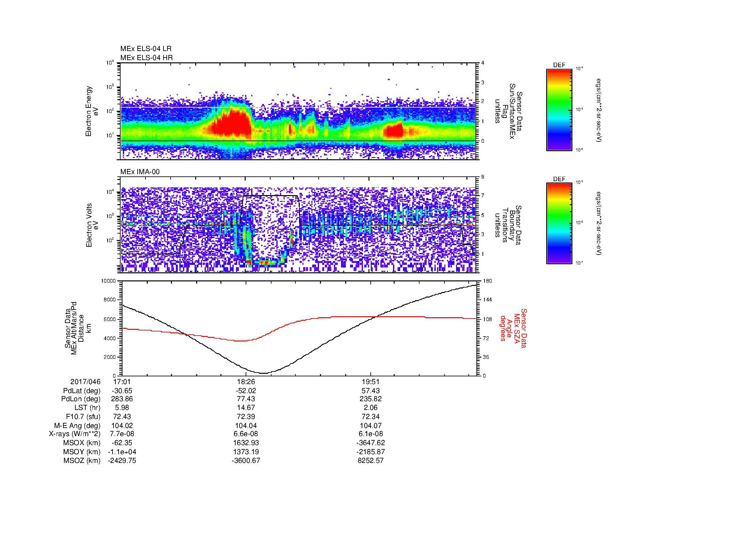Click the MSOZ value '-3600.67'

(x=246, y=461)
